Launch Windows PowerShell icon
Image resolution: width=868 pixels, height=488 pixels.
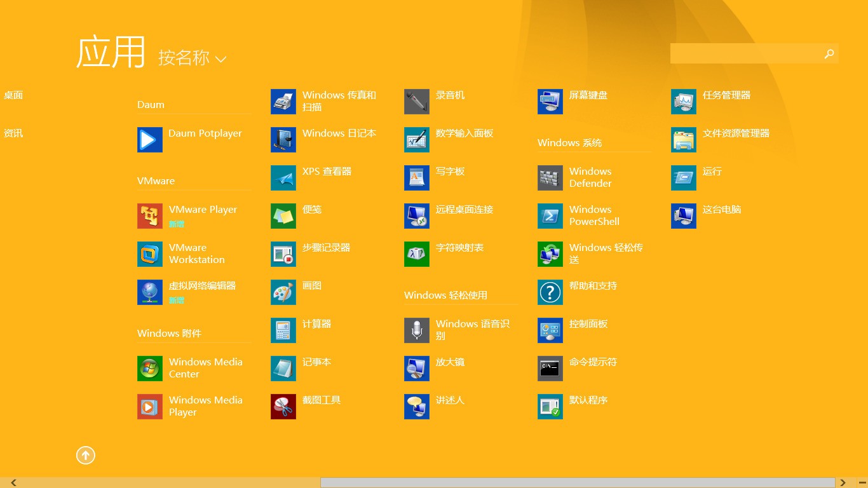click(x=550, y=216)
